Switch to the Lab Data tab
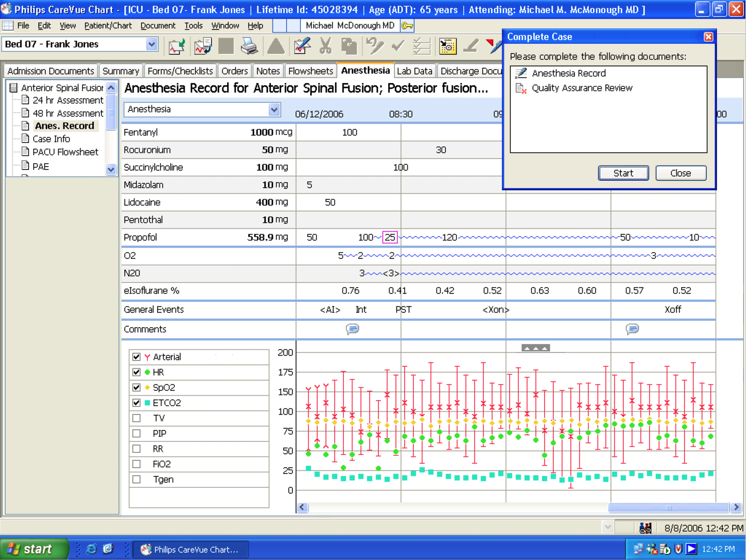746x560 pixels. click(x=414, y=71)
